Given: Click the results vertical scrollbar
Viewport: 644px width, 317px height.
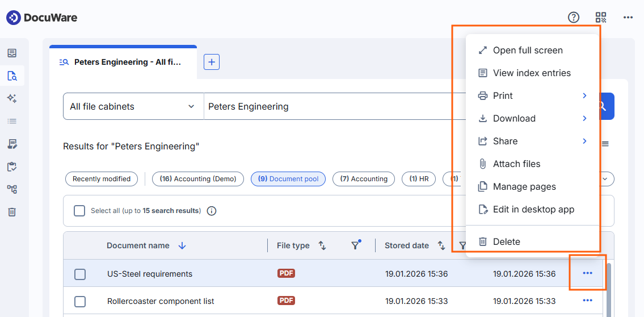Looking at the screenshot, I should (609, 290).
